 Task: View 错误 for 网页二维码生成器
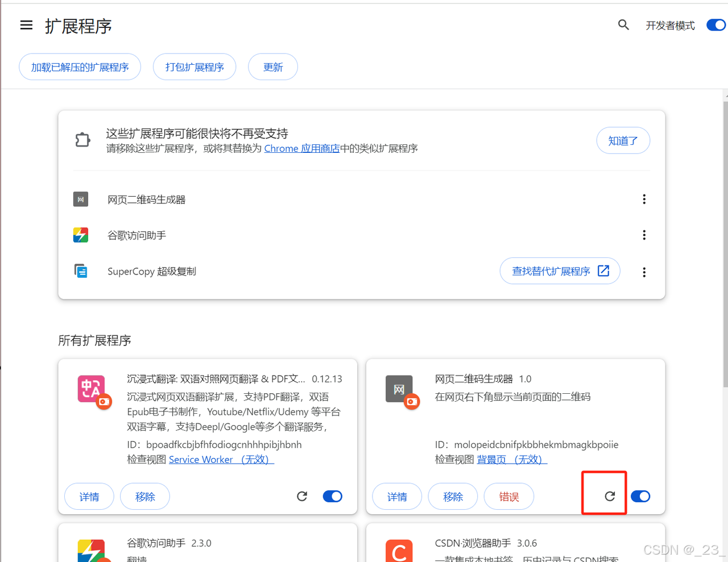click(x=508, y=496)
